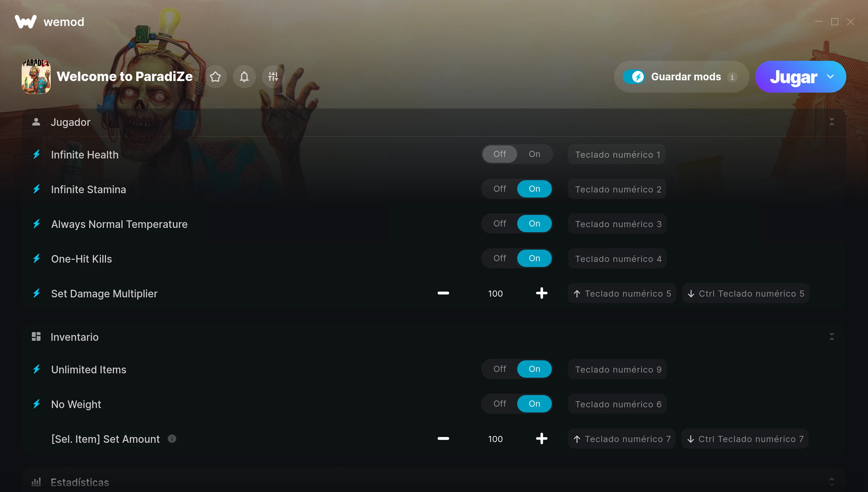This screenshot has height=492, width=868.
Task: Open info icon beside [Sel. Item] Set Amount
Action: point(172,439)
